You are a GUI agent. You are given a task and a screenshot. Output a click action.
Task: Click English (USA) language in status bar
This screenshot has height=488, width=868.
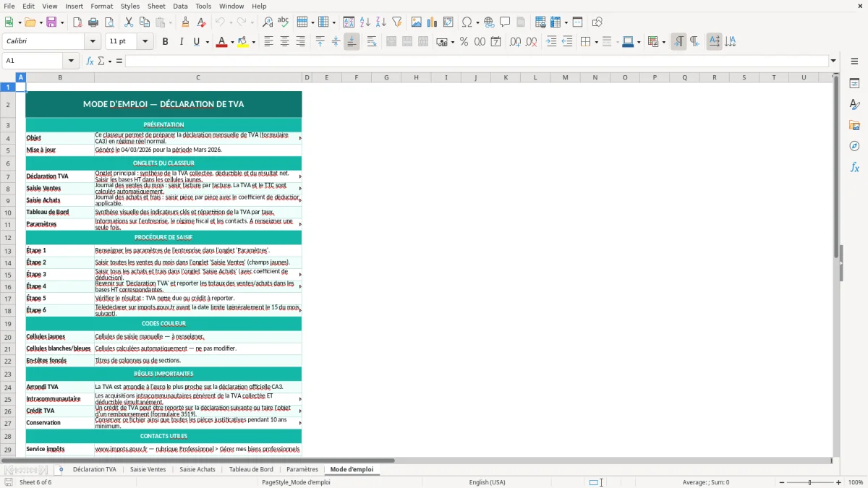point(488,482)
